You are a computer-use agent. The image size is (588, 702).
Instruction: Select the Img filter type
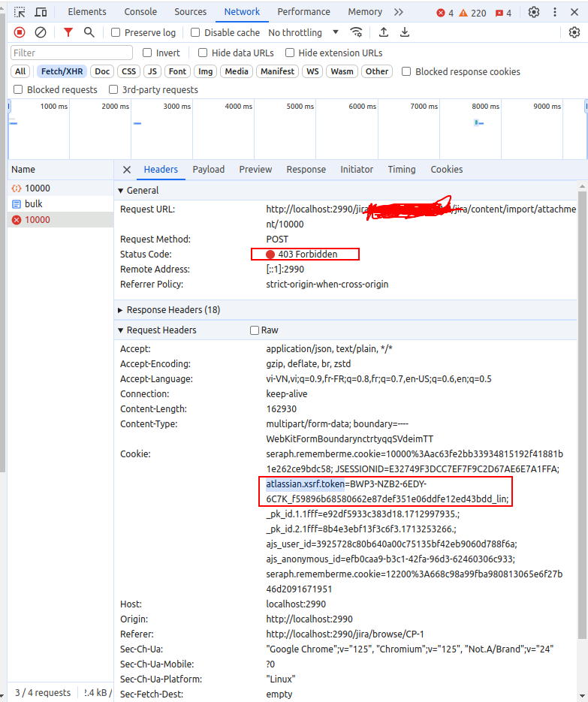[206, 71]
